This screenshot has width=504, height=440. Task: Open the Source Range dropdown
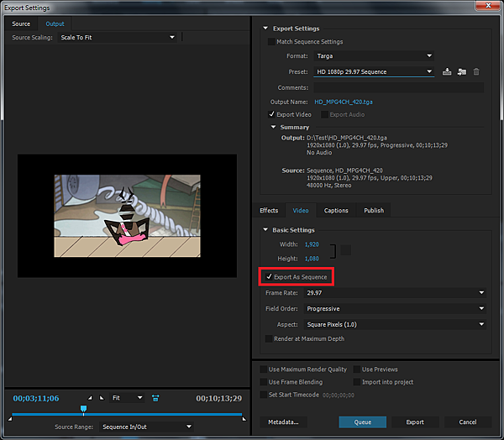click(146, 427)
